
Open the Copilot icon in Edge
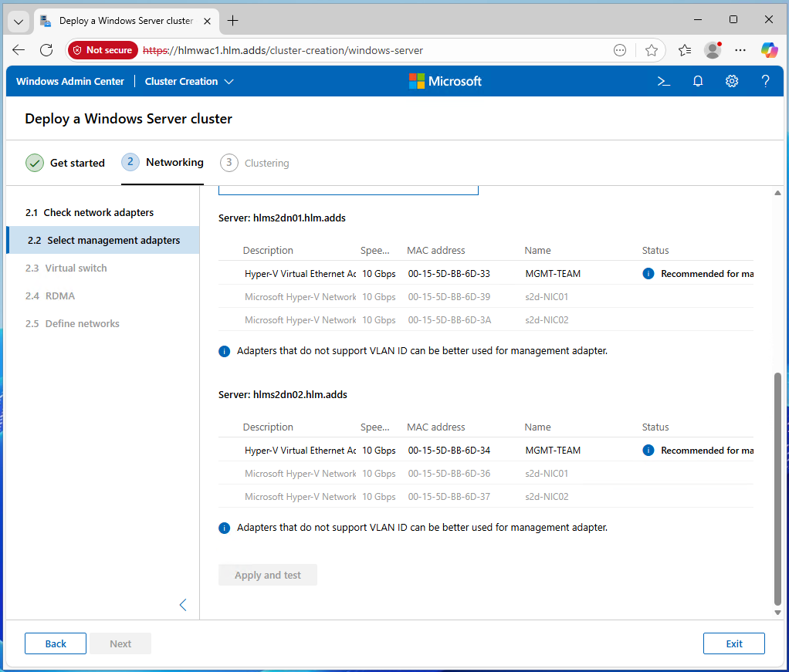pyautogui.click(x=769, y=50)
